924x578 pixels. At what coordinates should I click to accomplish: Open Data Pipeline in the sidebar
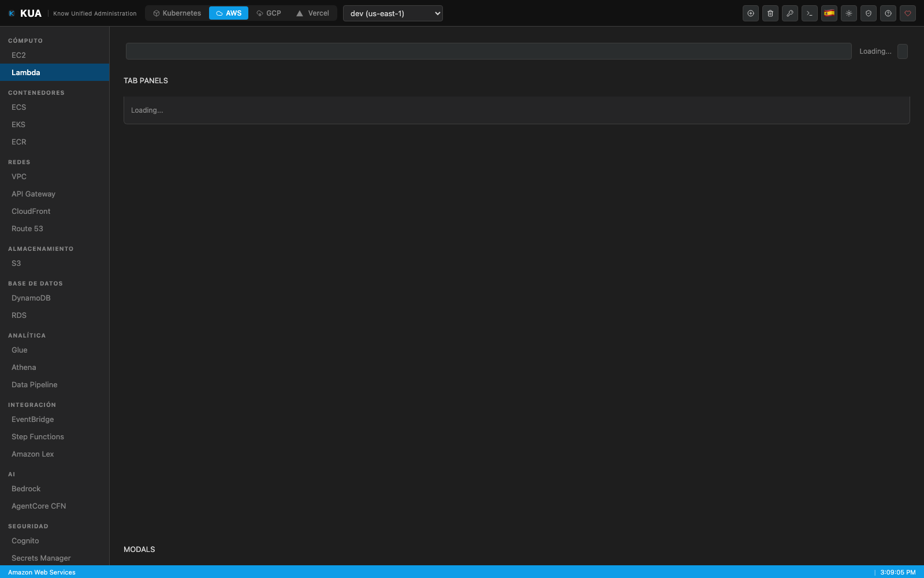click(x=55, y=385)
